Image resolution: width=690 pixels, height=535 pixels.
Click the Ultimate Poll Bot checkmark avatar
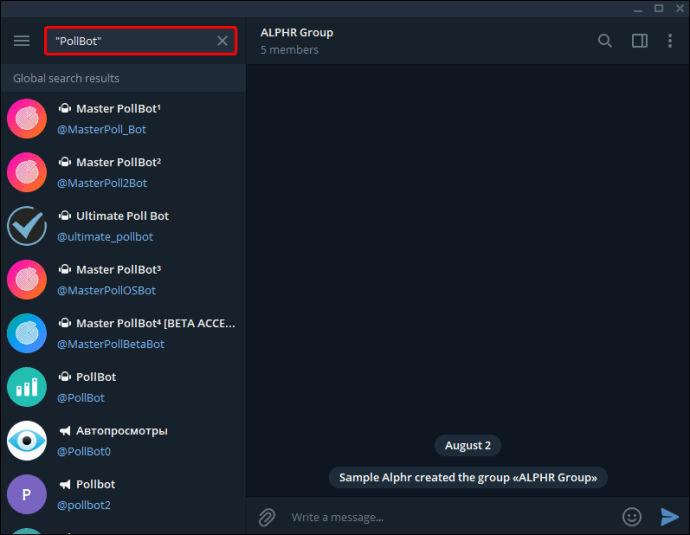27,226
